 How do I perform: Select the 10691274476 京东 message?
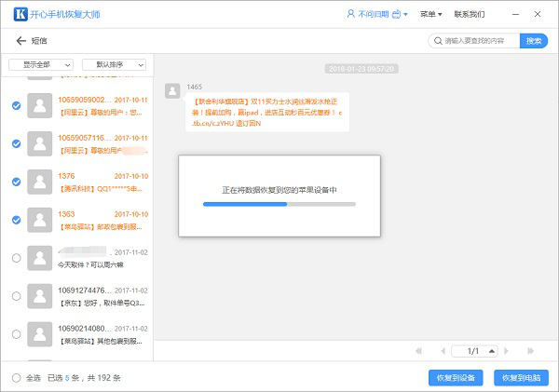point(16,296)
